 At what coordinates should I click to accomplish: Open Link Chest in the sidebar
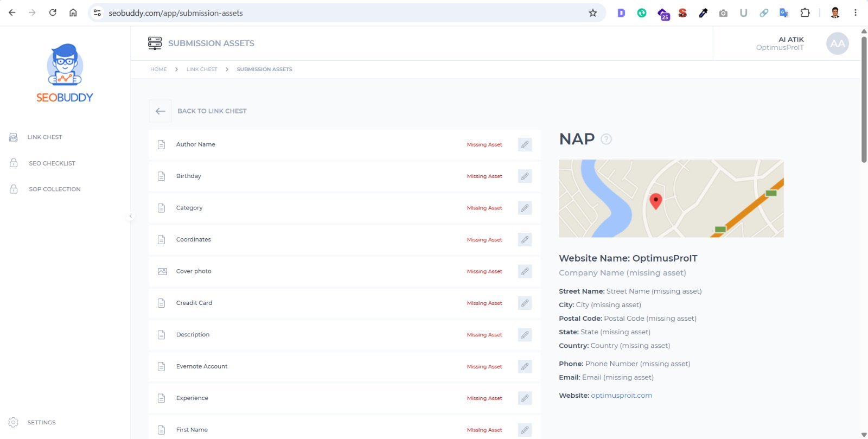click(x=44, y=137)
